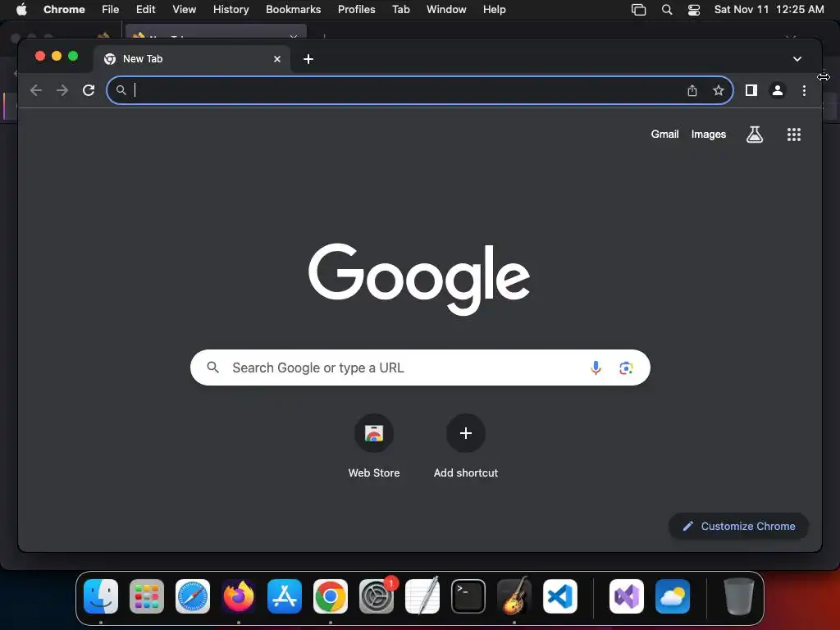840x630 pixels.
Task: Open the Images link
Action: (x=708, y=135)
